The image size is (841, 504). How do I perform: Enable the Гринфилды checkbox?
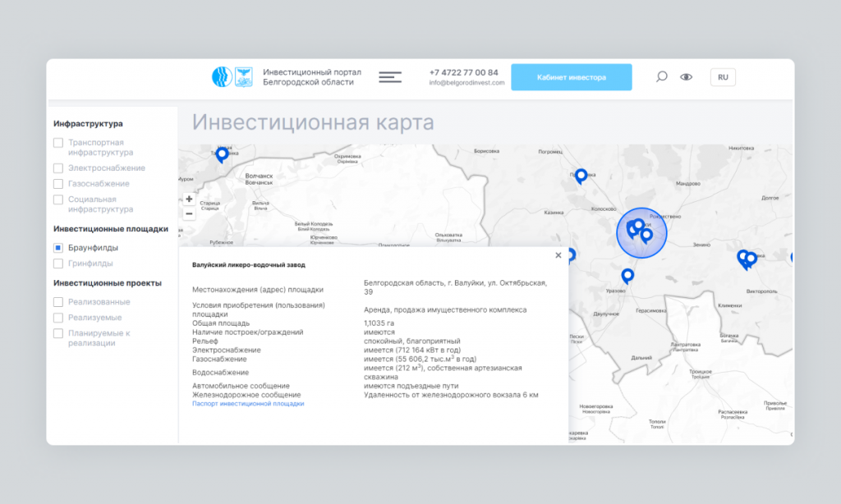[x=58, y=263]
